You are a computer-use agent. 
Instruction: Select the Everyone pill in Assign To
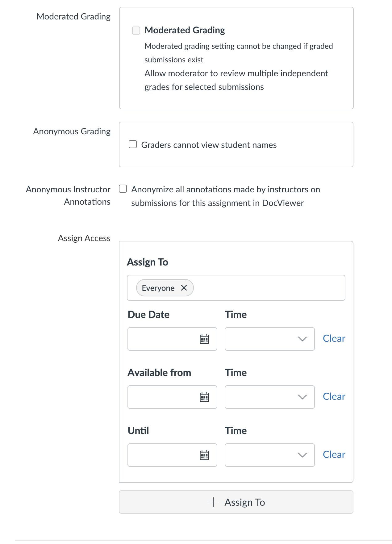click(158, 288)
